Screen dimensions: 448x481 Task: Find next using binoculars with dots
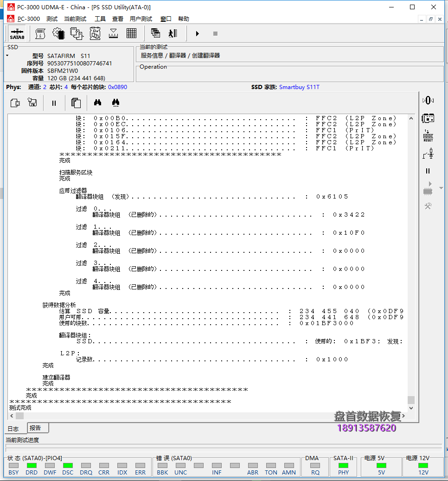tap(115, 103)
